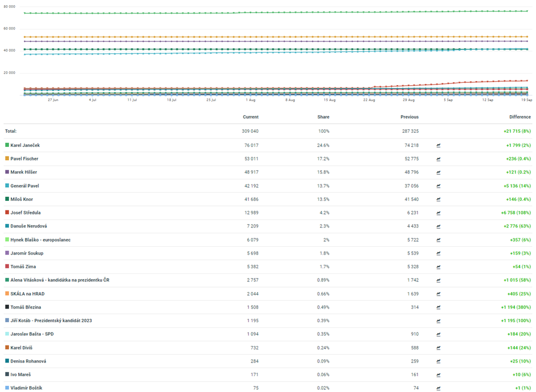
Task: Click the trend chart icon for Karel Janeček
Action: (438, 145)
